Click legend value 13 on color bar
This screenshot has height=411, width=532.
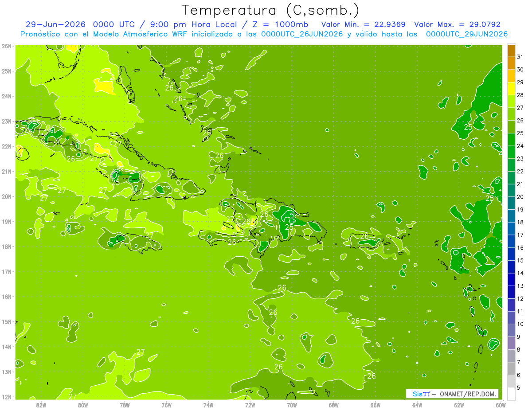[520, 286]
